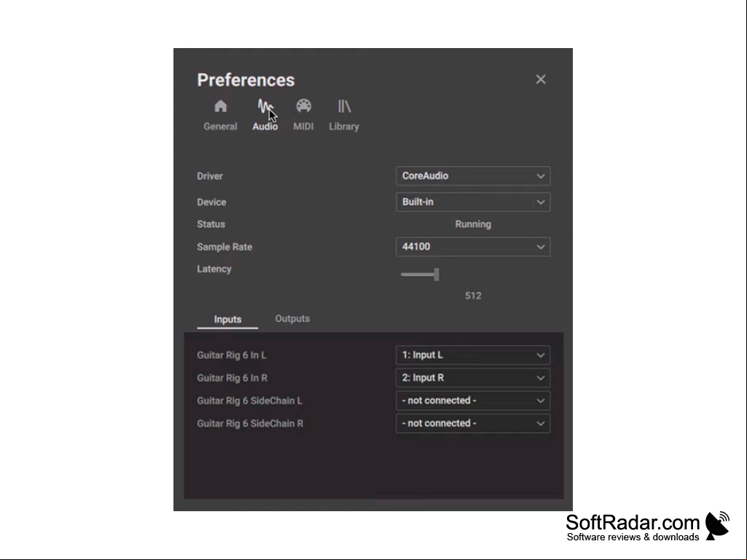This screenshot has height=560, width=747.
Task: Close the Preferences dialog with the X
Action: click(541, 79)
